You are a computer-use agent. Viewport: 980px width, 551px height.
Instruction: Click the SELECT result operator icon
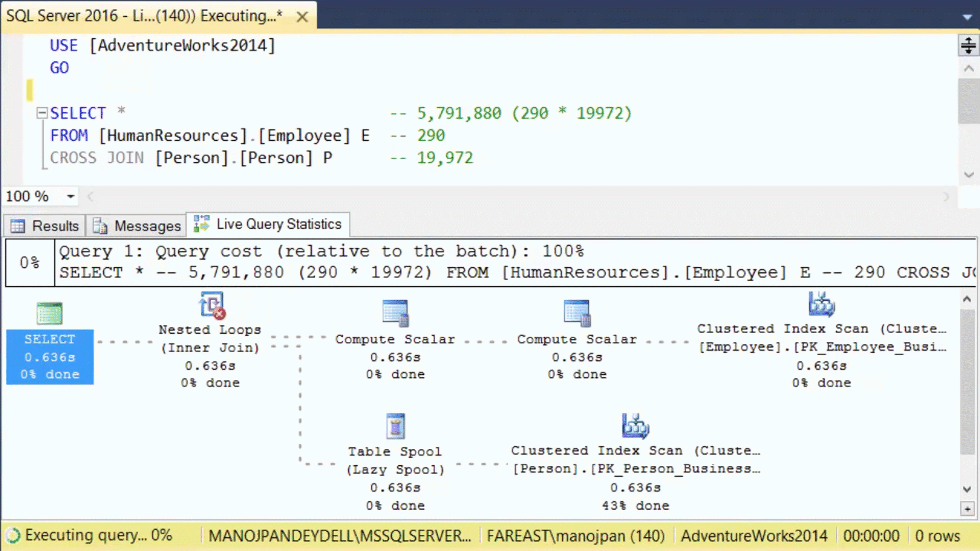[x=50, y=313]
